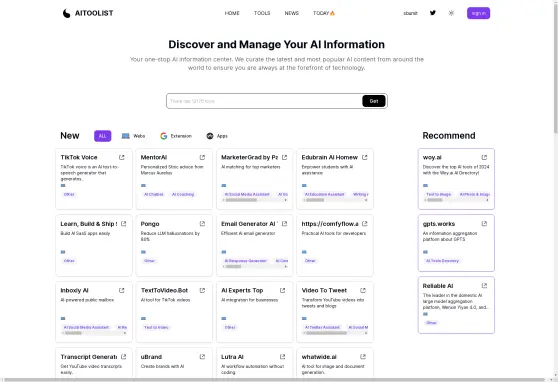Open external link icon on MarketerGrad card
This screenshot has width=558, height=382.
tap(284, 157)
